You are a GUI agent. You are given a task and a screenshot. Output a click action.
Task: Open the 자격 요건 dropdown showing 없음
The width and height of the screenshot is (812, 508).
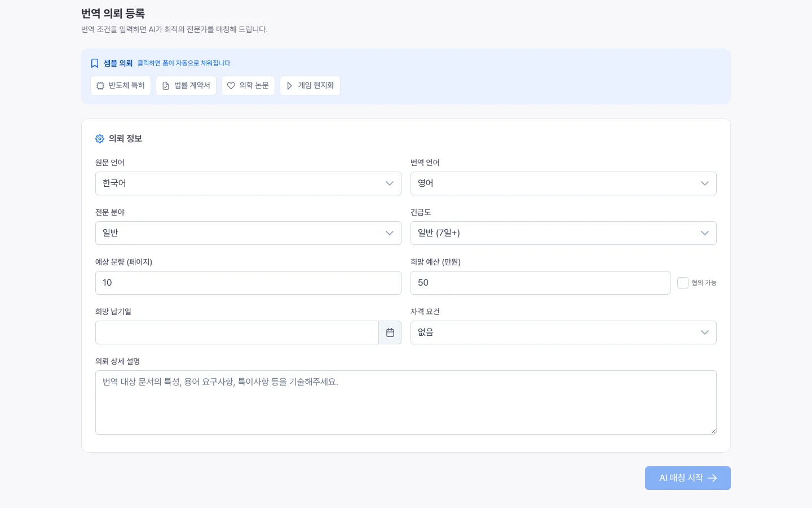564,332
